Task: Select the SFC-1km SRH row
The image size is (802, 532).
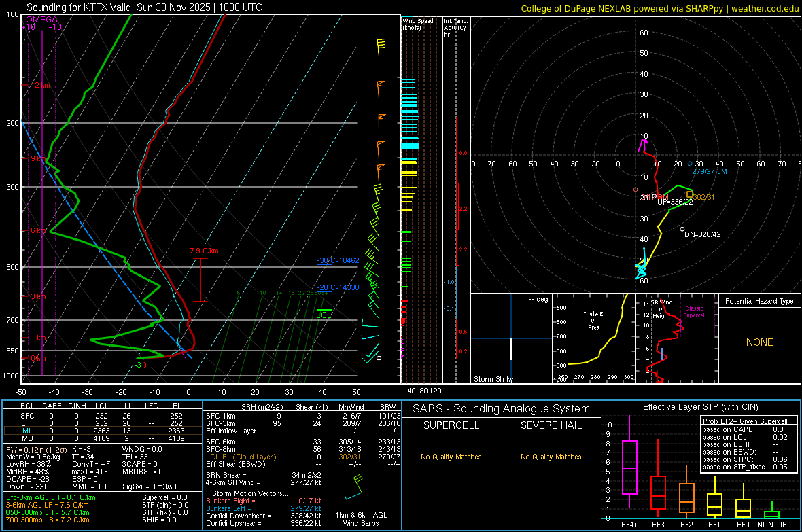Action: pos(303,416)
